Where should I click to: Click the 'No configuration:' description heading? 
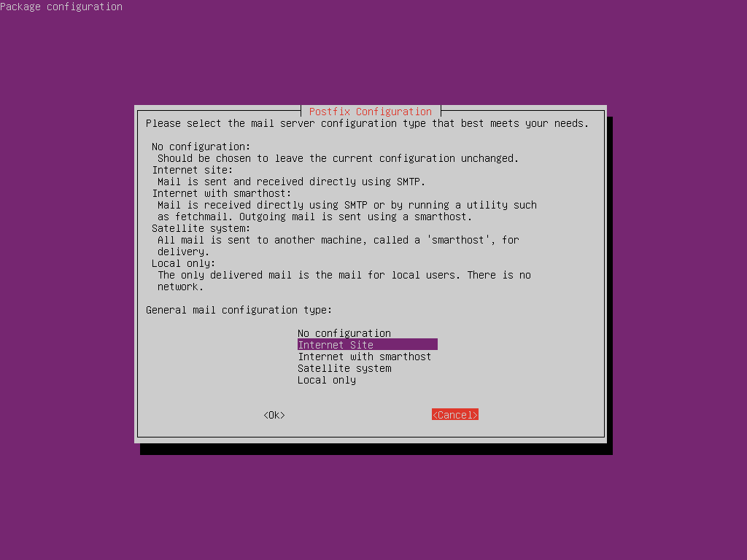(201, 147)
